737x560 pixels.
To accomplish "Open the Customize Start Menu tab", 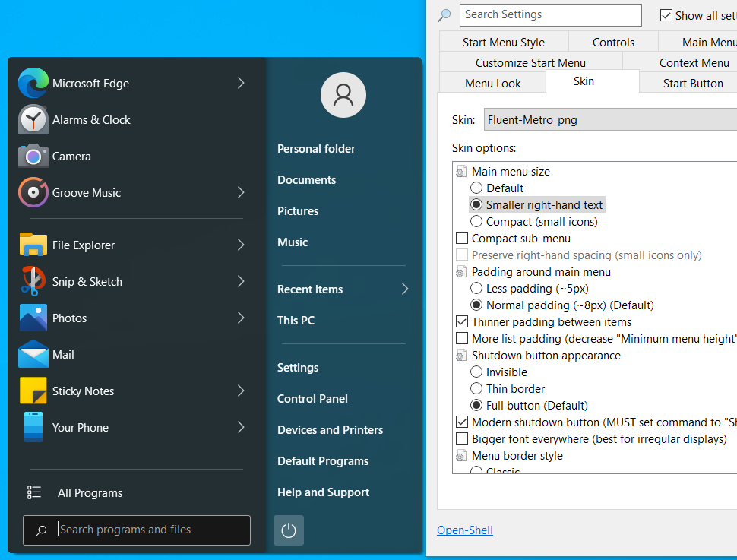I will [x=530, y=62].
